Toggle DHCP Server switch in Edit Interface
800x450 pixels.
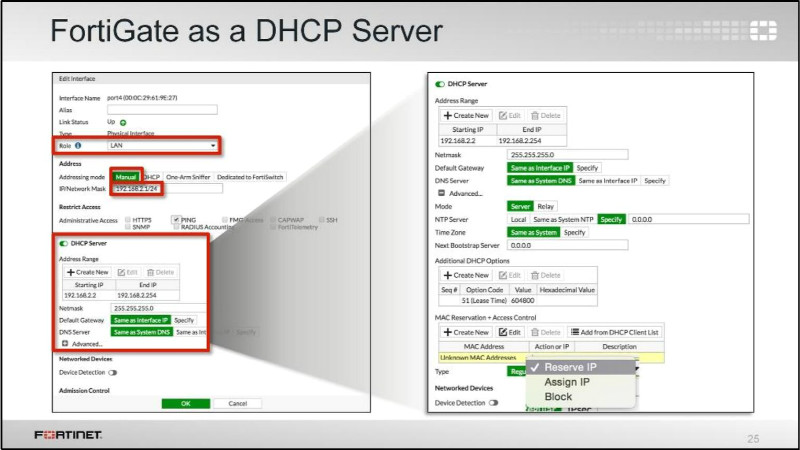click(64, 243)
